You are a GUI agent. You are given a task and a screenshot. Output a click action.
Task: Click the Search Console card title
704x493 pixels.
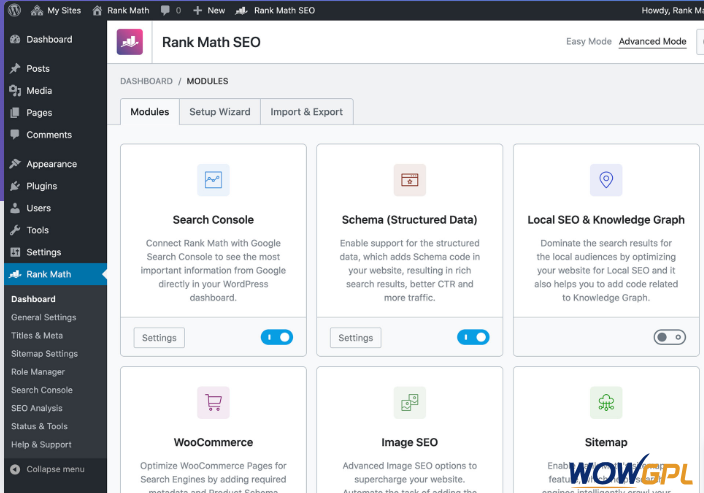click(x=213, y=220)
